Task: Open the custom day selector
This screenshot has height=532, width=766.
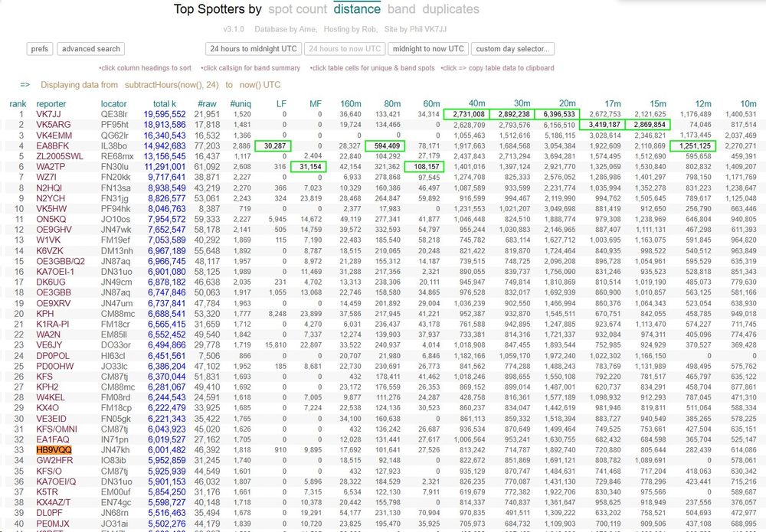Action: 513,49
